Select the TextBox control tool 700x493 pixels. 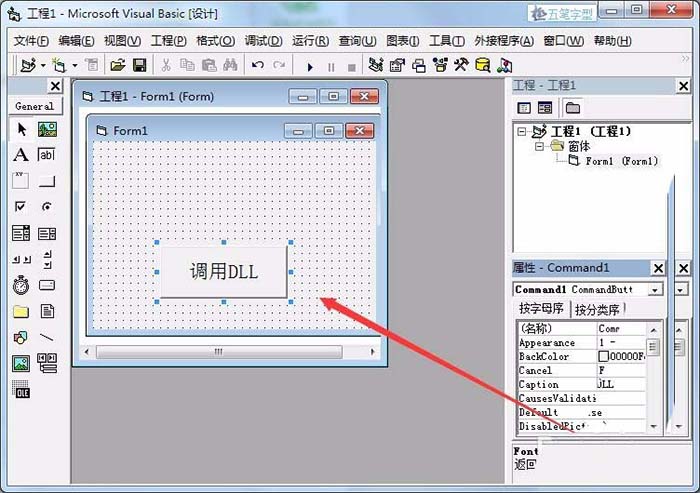coord(47,155)
